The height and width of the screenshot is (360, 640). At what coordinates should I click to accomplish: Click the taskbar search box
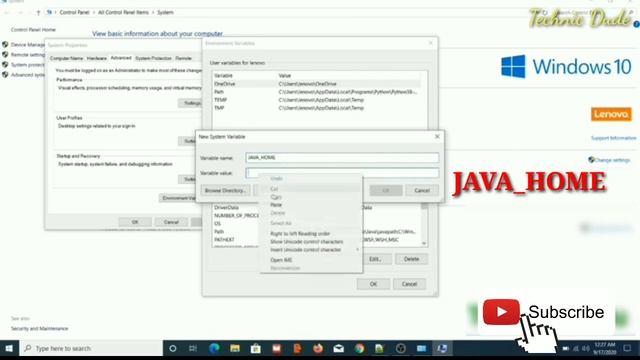coord(91,348)
